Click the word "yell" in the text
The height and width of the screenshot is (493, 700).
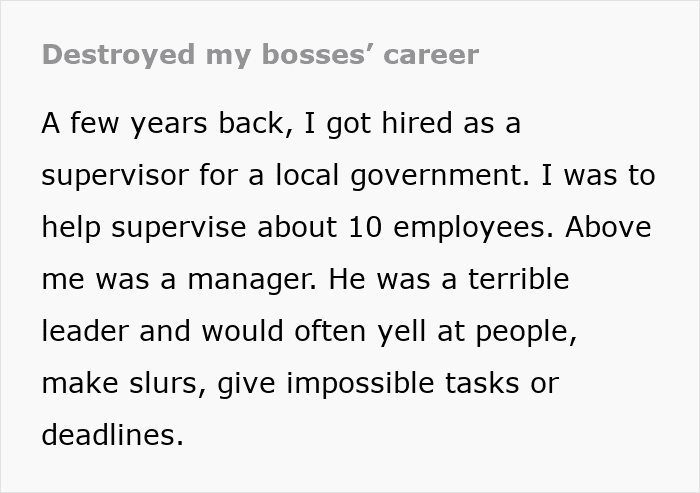(401, 331)
